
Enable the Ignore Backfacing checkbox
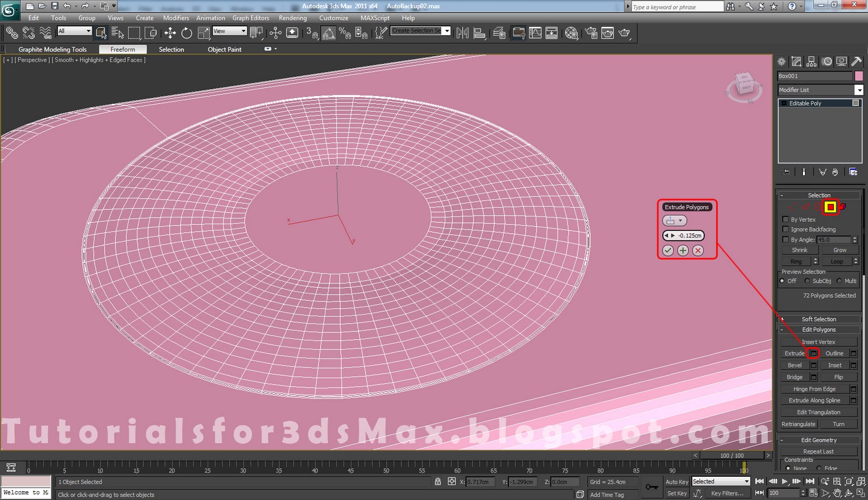[786, 229]
